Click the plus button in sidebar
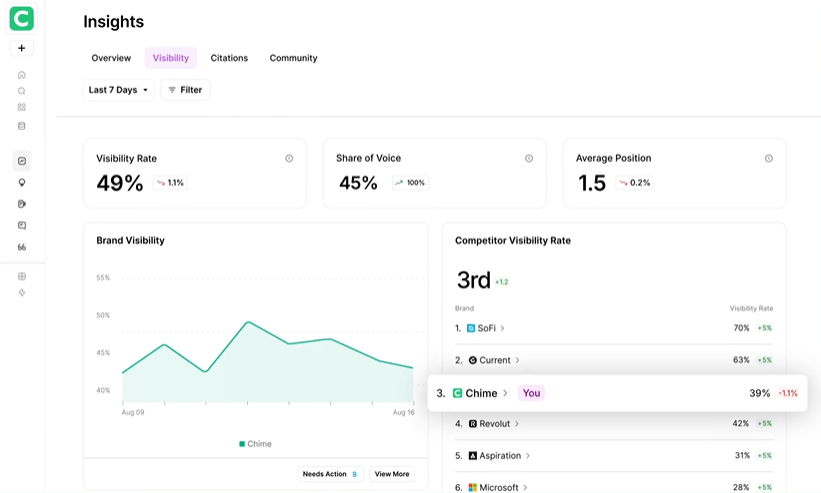 (x=21, y=48)
